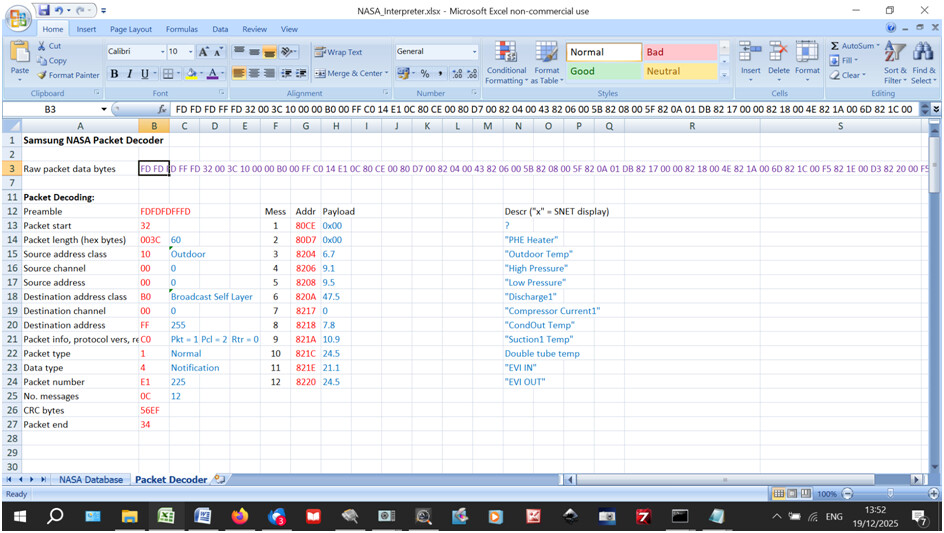Toggle Bold formatting
The image size is (944, 533).
[114, 74]
